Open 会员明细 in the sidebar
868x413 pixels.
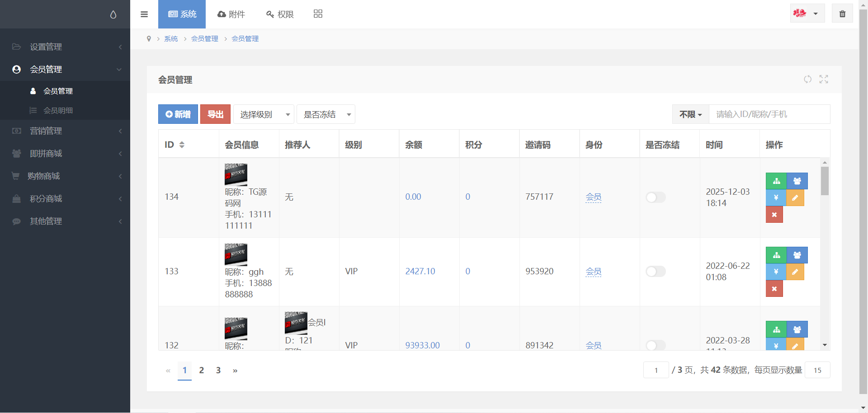[58, 111]
